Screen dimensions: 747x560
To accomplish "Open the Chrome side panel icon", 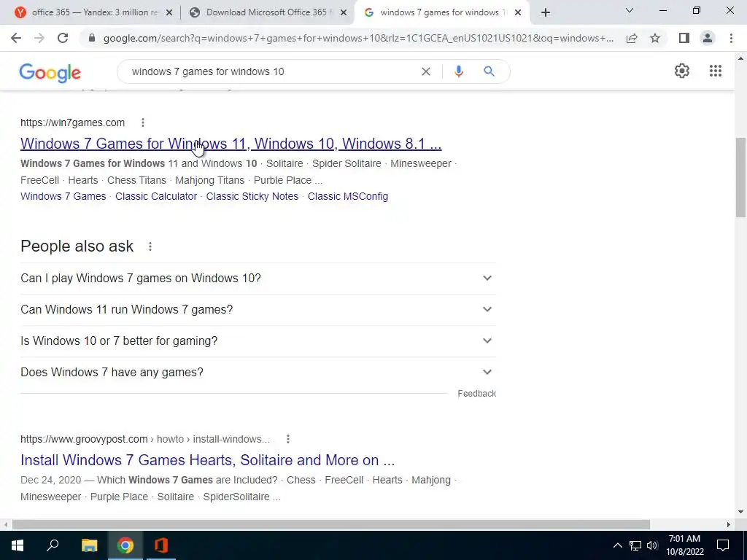I will click(684, 38).
